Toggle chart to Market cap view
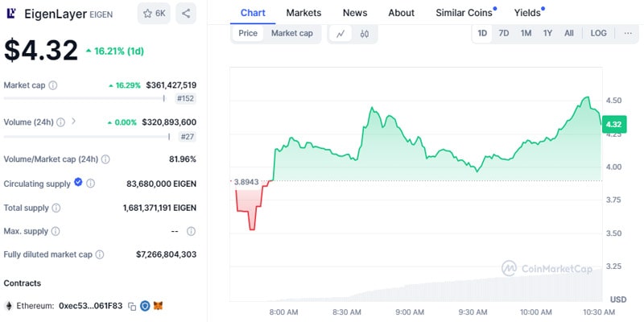The image size is (644, 322). tap(292, 33)
